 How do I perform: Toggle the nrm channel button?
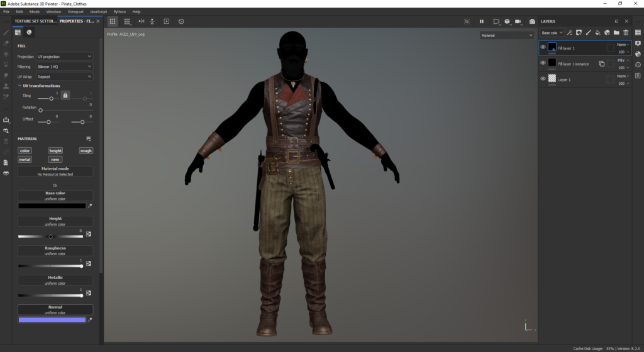click(x=55, y=159)
